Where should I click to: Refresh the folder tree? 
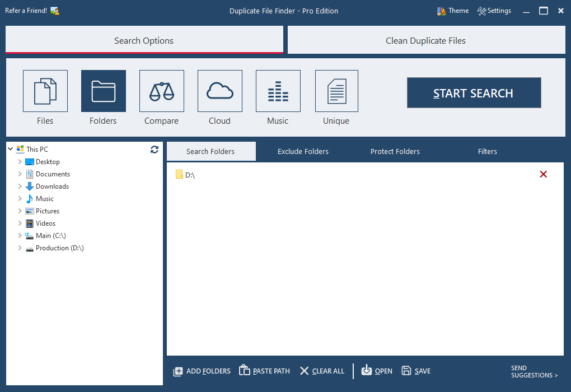[154, 150]
